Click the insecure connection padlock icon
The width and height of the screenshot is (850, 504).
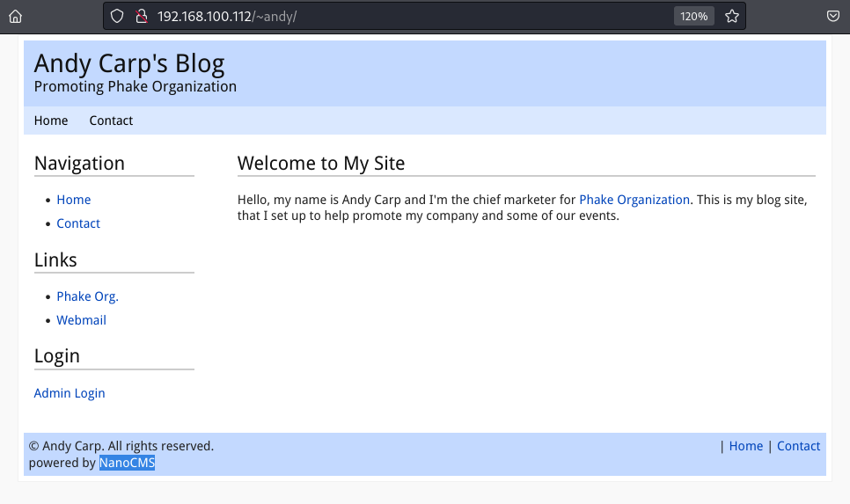click(141, 16)
